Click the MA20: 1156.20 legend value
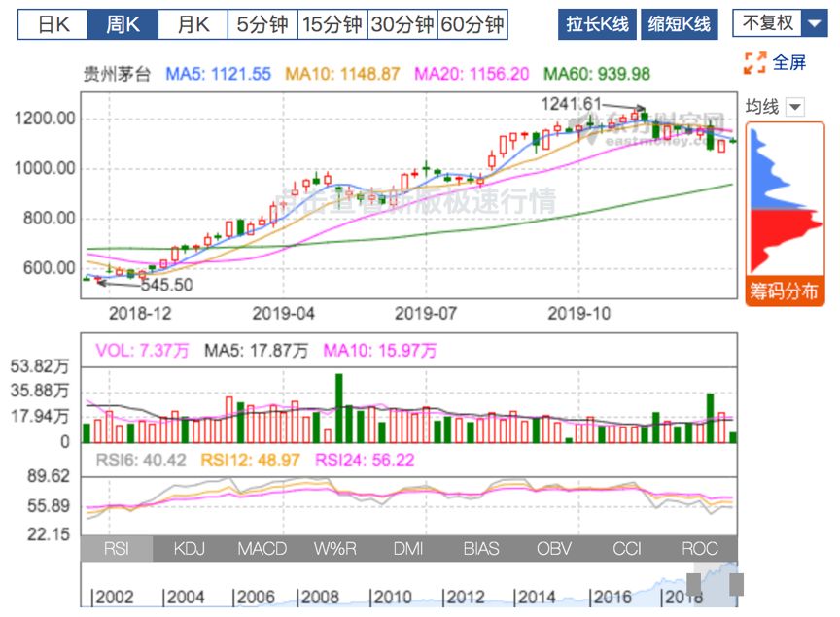Screen dimensions: 840x617 coord(472,74)
